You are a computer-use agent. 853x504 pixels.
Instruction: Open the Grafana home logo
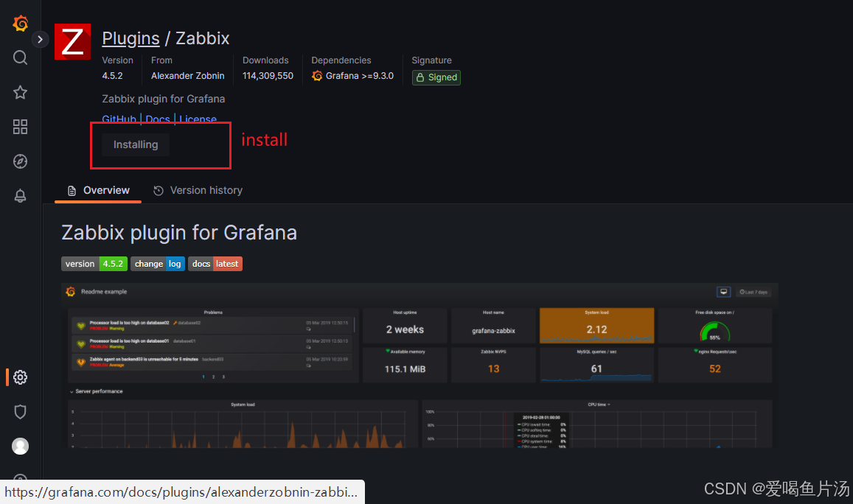pyautogui.click(x=20, y=24)
